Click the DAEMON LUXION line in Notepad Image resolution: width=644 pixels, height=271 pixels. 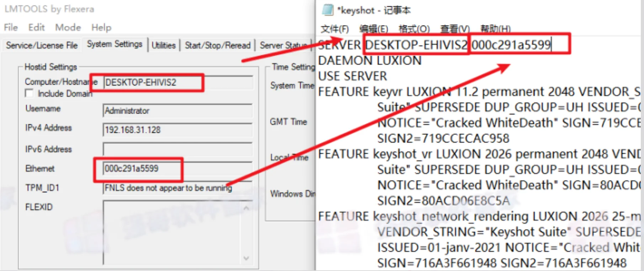tap(370, 61)
